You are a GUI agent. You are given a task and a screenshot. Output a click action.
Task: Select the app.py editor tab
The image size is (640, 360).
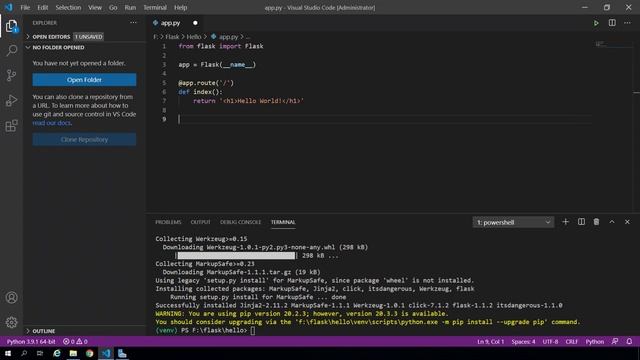(x=171, y=23)
